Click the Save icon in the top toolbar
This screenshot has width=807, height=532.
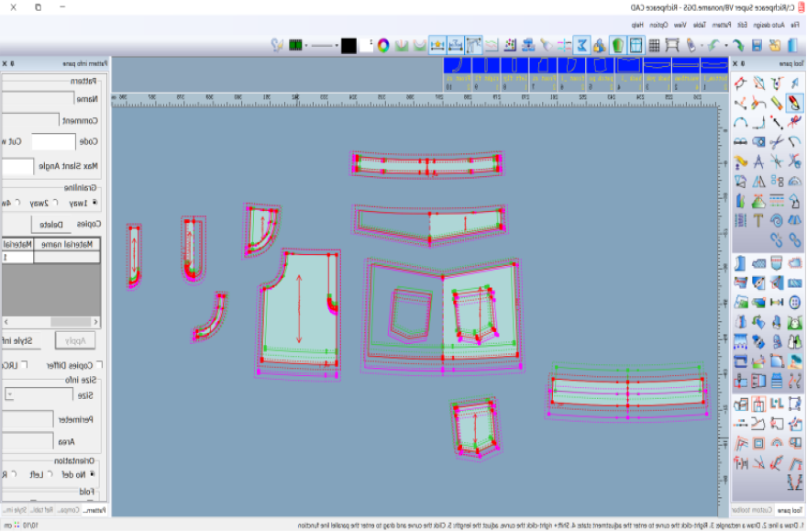757,44
